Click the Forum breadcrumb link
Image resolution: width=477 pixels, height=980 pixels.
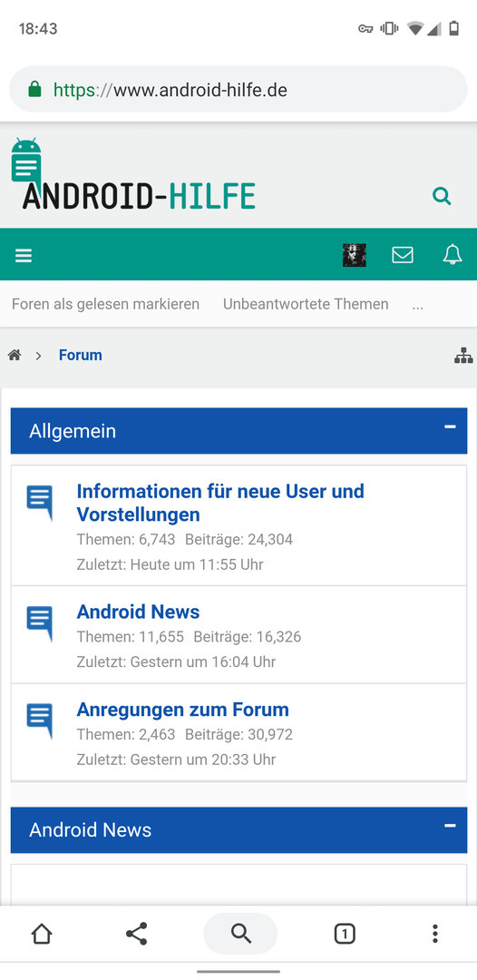pyautogui.click(x=81, y=355)
